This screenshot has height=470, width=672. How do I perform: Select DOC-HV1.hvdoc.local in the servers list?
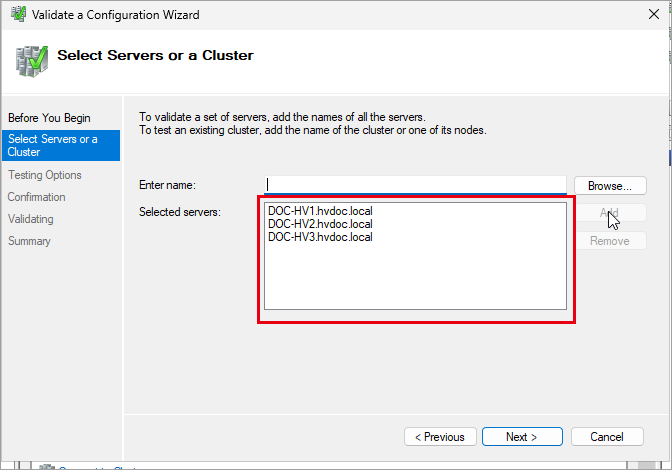(320, 211)
